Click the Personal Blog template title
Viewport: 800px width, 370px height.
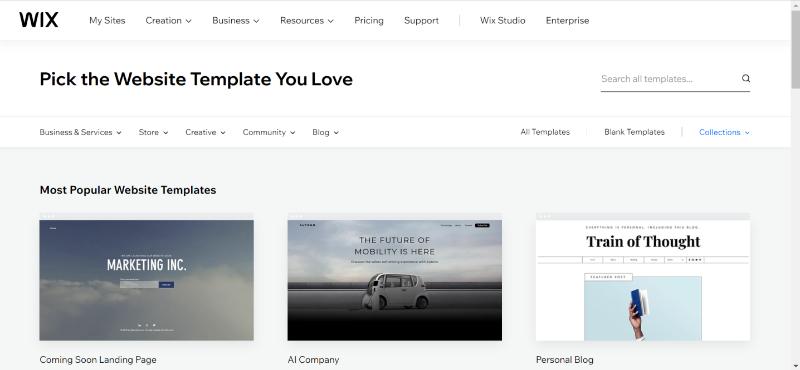(565, 360)
